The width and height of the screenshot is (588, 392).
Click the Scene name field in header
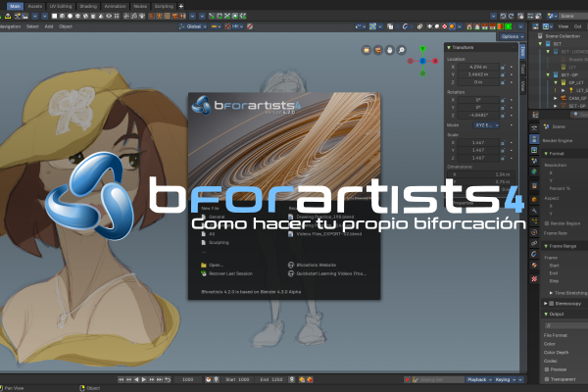click(573, 16)
